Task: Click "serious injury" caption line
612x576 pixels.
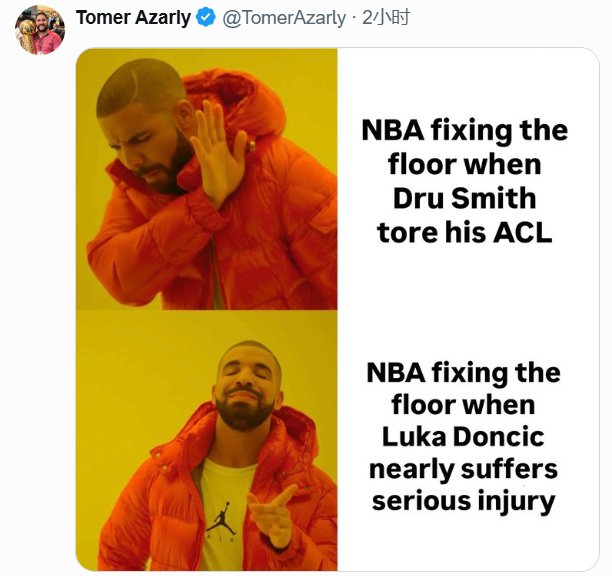Action: point(463,500)
